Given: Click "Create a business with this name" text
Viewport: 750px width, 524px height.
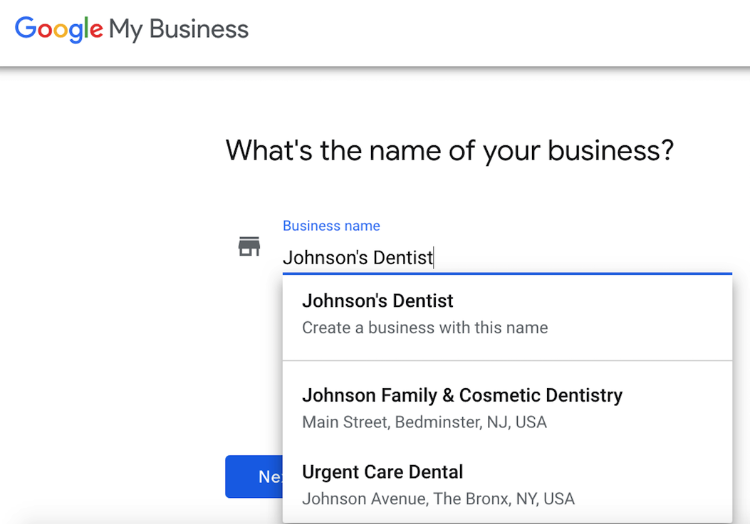Looking at the screenshot, I should (x=425, y=328).
